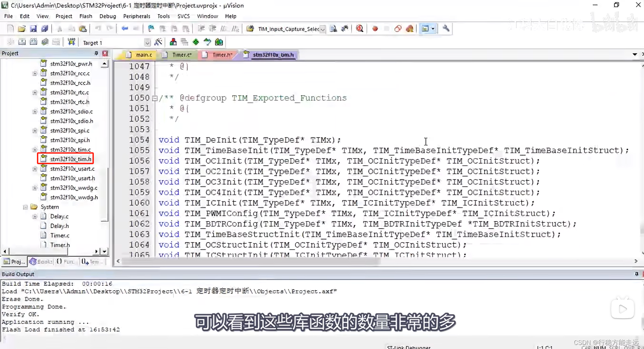
Task: Open the SVCS menu
Action: [184, 16]
